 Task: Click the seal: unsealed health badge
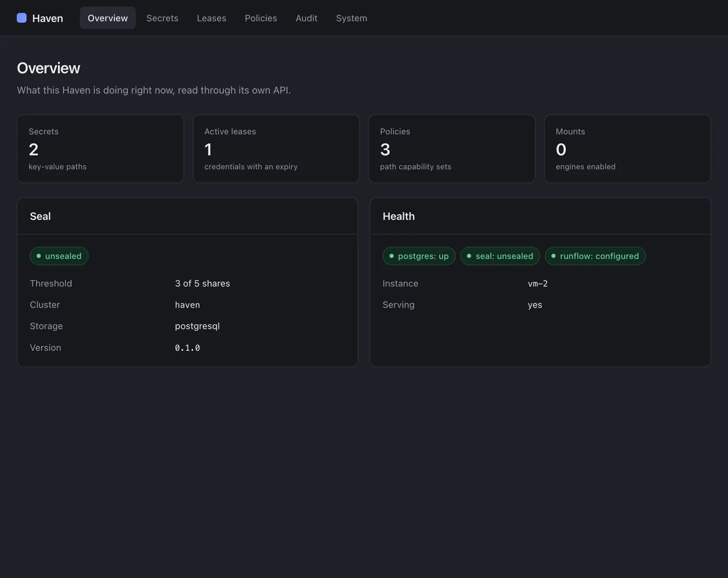pos(500,256)
